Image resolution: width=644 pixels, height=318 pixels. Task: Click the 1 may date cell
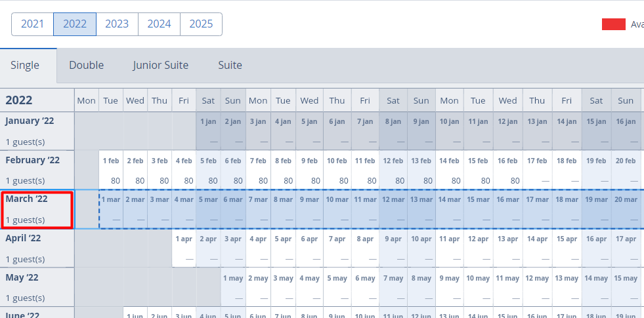tap(233, 287)
